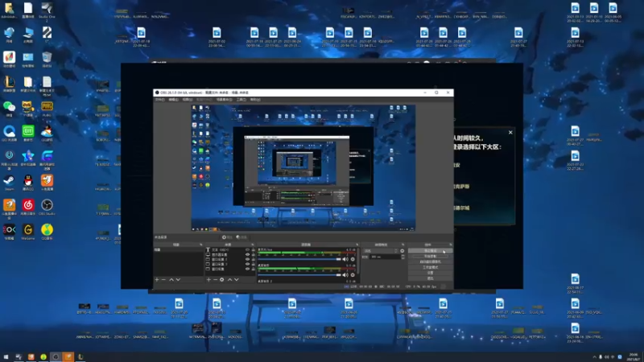Open the OBS Studio desktop shortcut
This screenshot has width=644, height=362.
click(47, 208)
